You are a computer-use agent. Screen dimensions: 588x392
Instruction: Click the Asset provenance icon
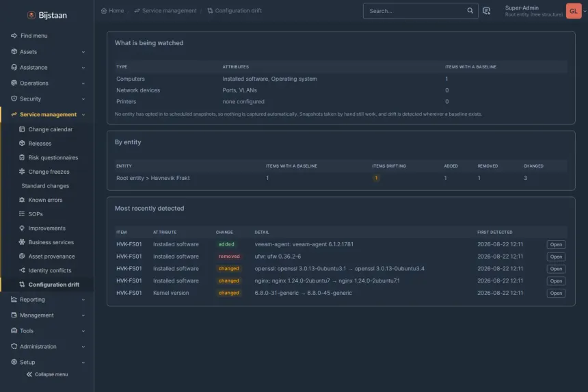coord(22,257)
